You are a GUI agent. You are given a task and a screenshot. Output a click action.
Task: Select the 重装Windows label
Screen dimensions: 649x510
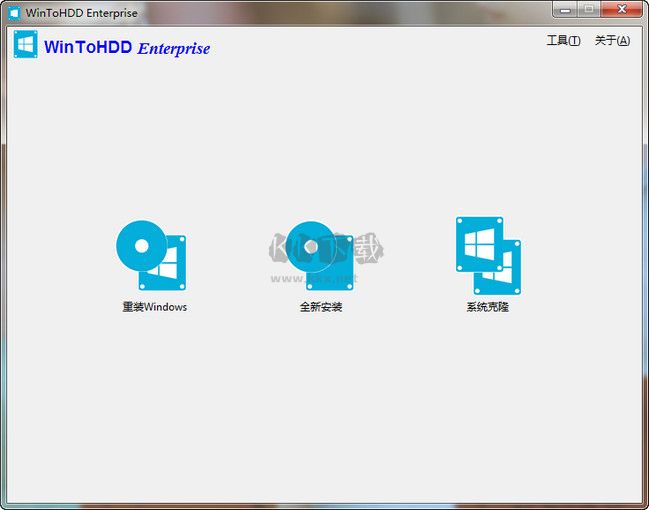click(x=154, y=307)
